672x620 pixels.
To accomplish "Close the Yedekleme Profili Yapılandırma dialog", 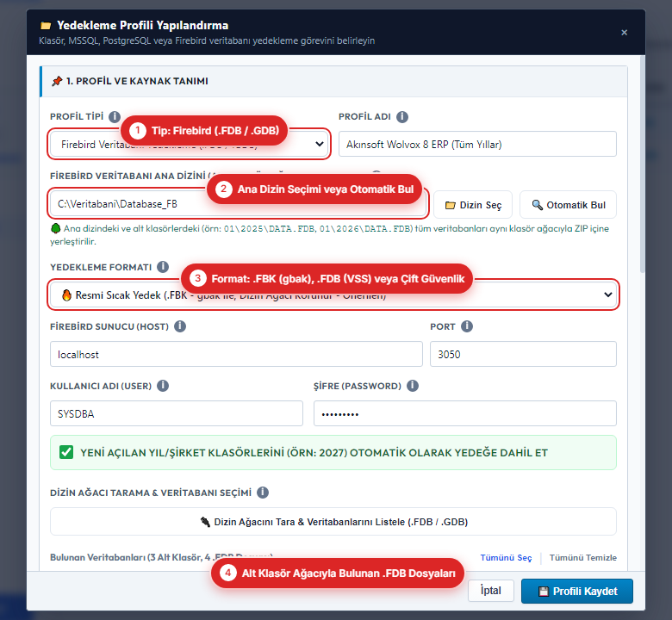I will (624, 33).
